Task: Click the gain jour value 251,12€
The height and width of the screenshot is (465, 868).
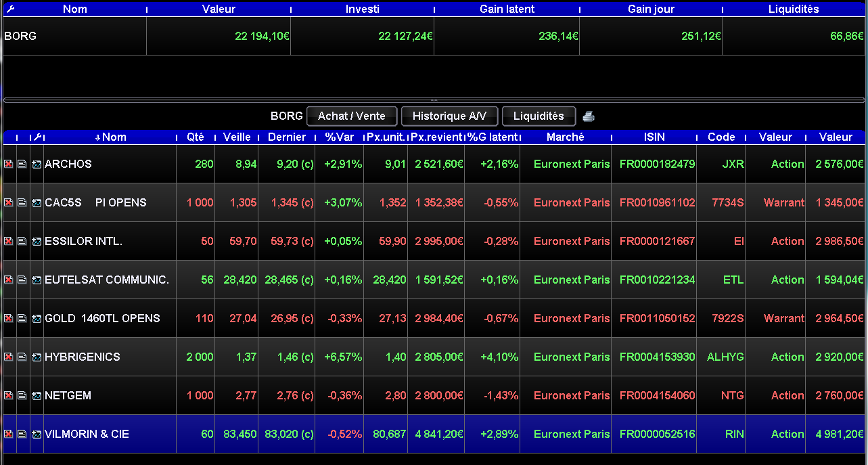Action: click(701, 37)
